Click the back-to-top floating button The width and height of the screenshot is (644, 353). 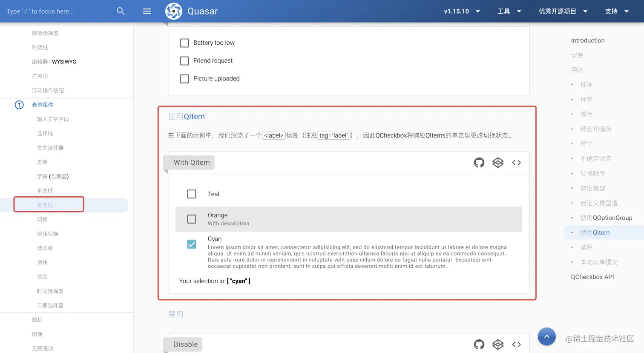click(x=547, y=336)
